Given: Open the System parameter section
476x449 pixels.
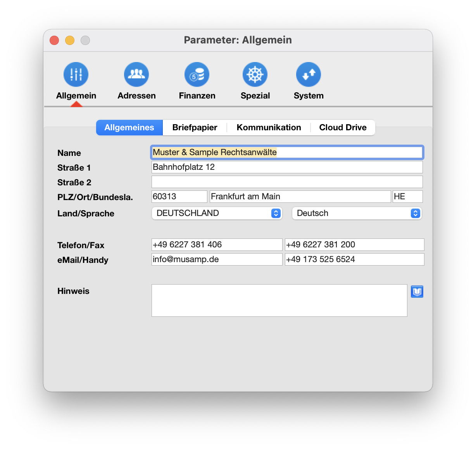Looking at the screenshot, I should point(309,81).
